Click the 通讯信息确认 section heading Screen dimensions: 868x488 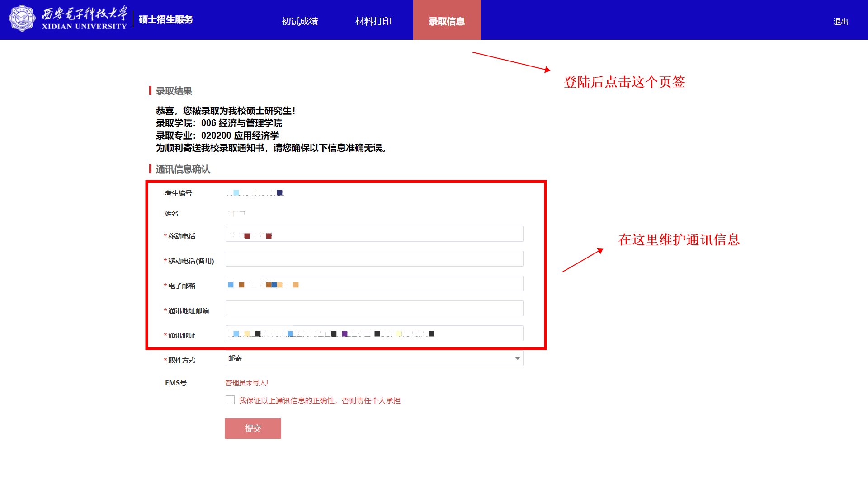[183, 169]
